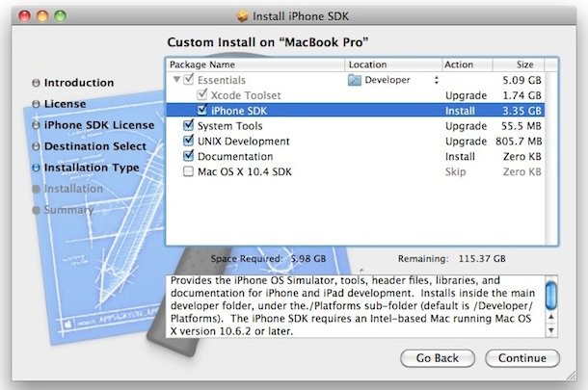This screenshot has width=588, height=390.
Task: Select the Documentation row label
Action: pyautogui.click(x=235, y=157)
